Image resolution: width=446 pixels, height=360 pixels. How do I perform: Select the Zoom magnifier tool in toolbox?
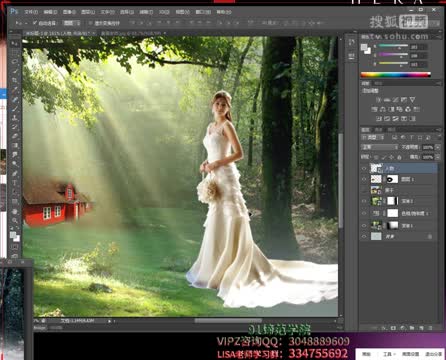coord(15,220)
